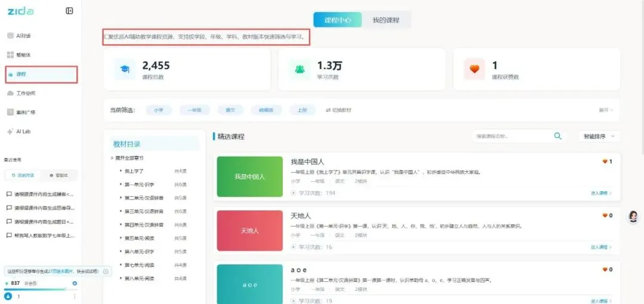Click the 小学 filter chip
The image size is (644, 304).
[x=159, y=110]
